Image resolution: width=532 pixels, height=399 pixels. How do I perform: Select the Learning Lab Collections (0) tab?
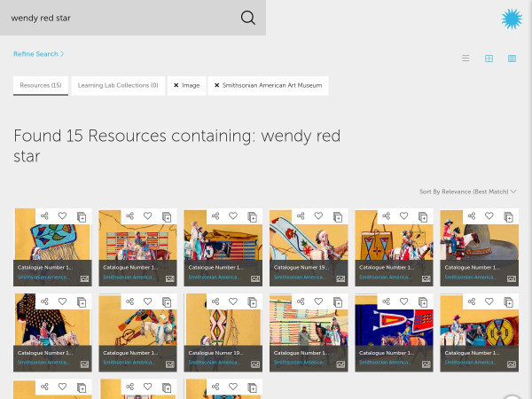118,85
